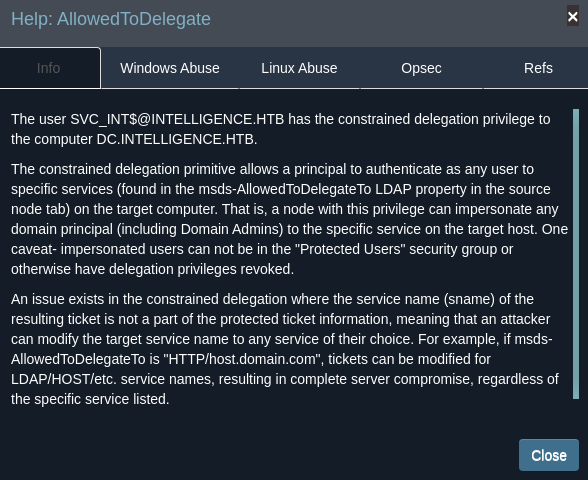Click the '(including Domain Admins)' phrase
Image resolution: width=588 pixels, height=480 pixels.
pyautogui.click(x=200, y=229)
